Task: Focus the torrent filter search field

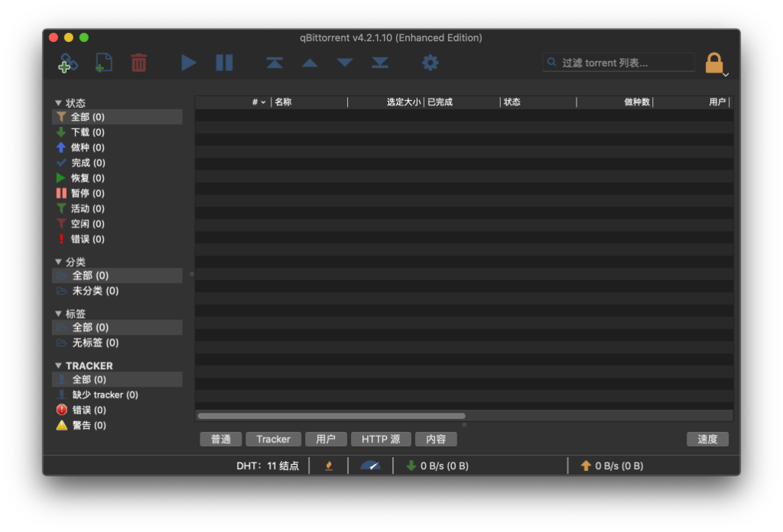Action: pos(619,63)
